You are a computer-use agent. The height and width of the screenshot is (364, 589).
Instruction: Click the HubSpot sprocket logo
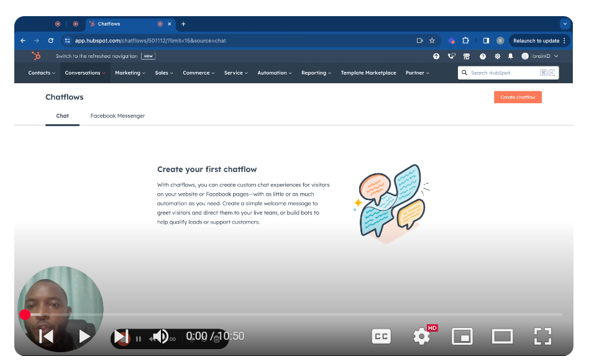pos(36,56)
